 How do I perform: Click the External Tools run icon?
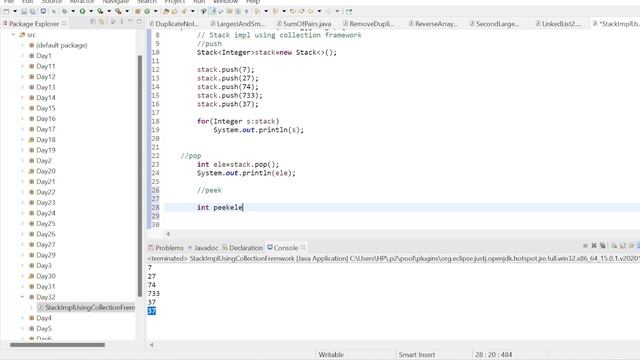pyautogui.click(x=118, y=11)
